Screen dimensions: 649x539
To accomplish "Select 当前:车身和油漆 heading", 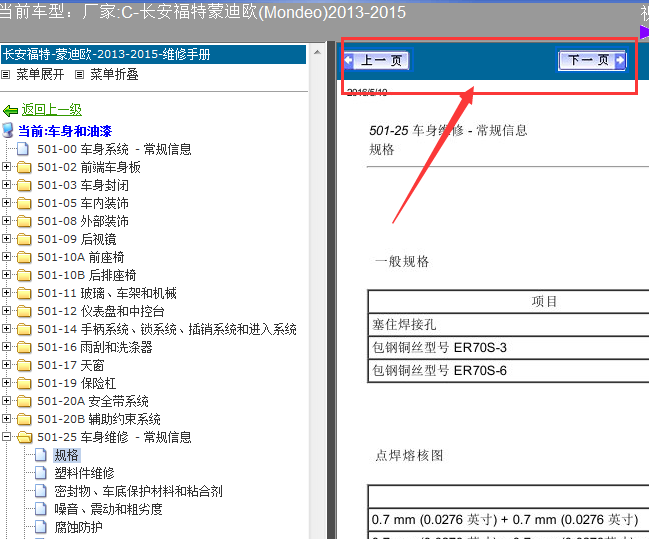I will coord(65,131).
